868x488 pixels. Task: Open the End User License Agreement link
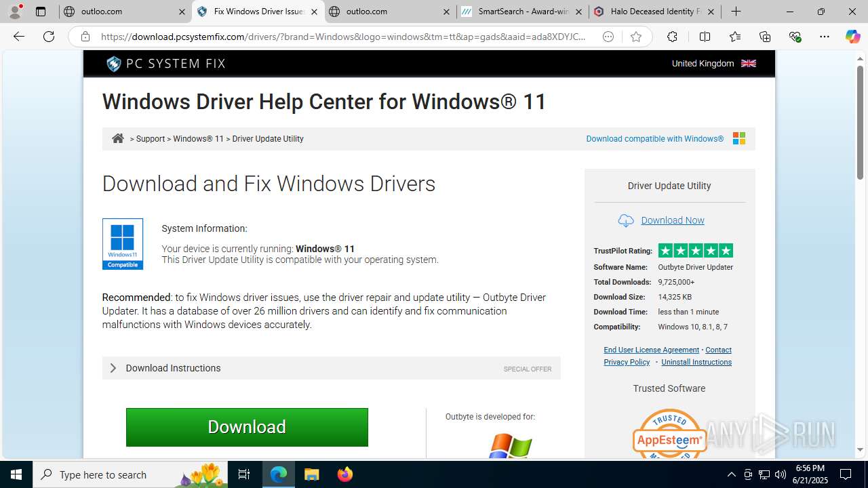coord(651,350)
